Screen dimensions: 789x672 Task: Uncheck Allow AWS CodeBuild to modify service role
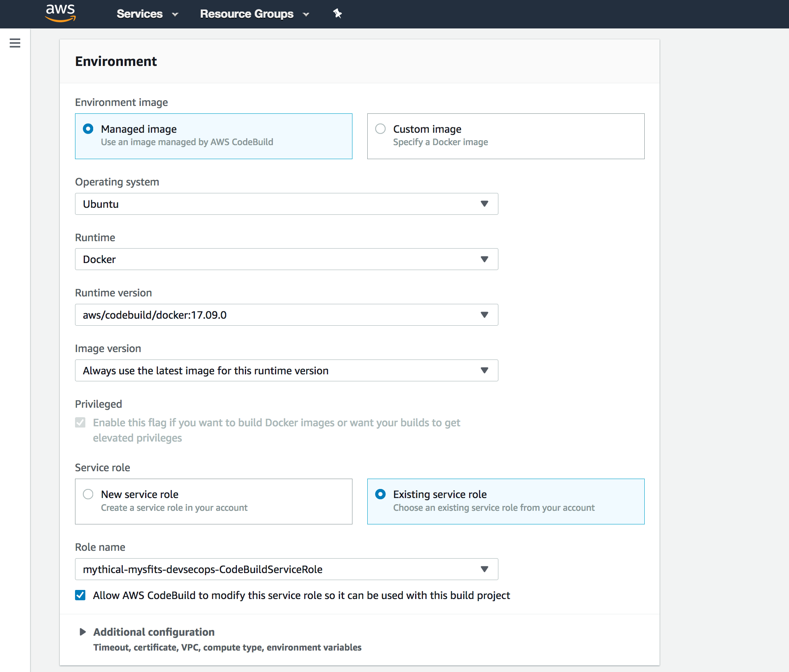[x=80, y=595]
